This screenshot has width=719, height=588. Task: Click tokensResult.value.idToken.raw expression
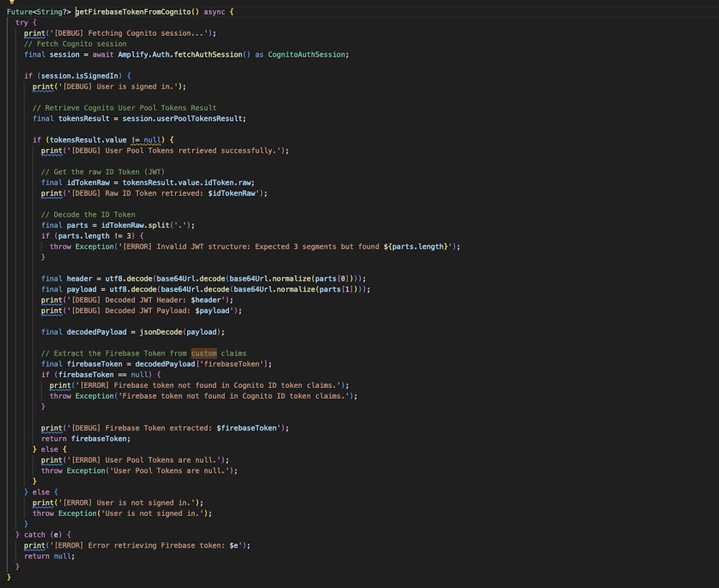(x=186, y=183)
